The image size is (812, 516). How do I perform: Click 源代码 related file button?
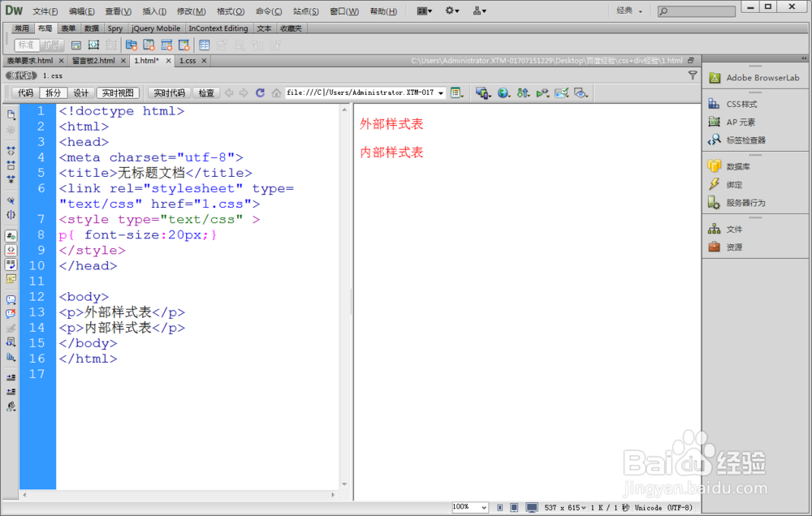(21, 75)
